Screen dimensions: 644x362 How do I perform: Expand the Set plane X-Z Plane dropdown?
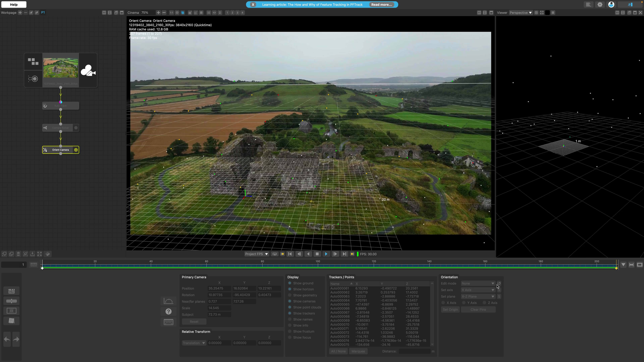477,296
